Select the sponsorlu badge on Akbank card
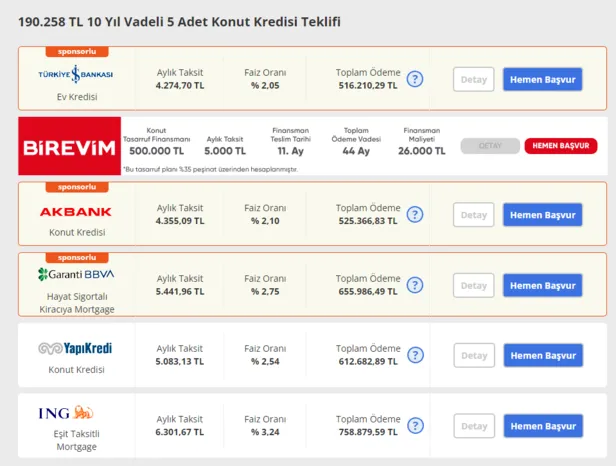 (77, 187)
